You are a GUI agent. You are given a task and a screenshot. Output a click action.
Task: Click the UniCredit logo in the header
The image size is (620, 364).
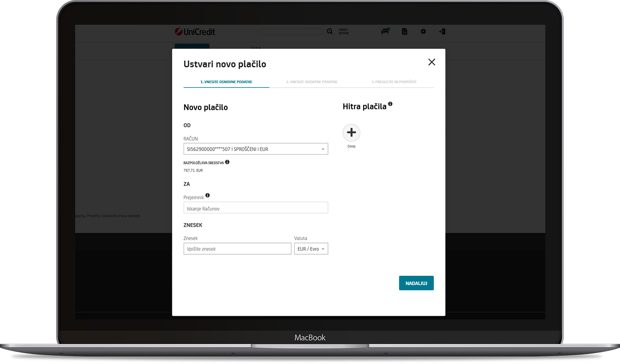pos(195,31)
